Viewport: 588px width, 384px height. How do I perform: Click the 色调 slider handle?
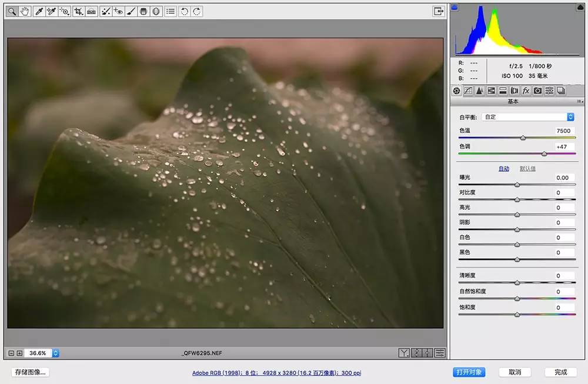[544, 153]
